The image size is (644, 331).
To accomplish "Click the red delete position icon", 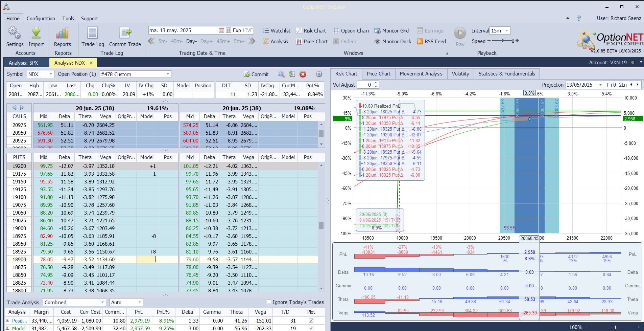I will click(303, 74).
